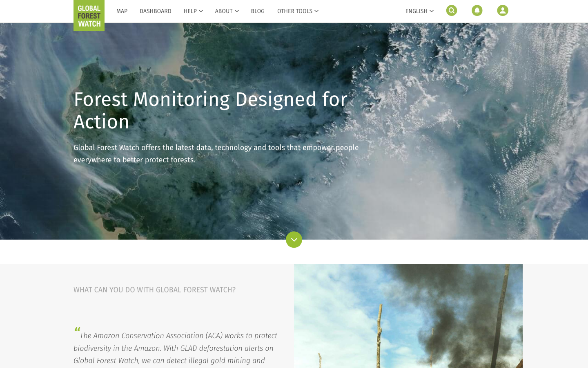Image resolution: width=588 pixels, height=368 pixels.
Task: Go to the Dashboard page
Action: [156, 11]
